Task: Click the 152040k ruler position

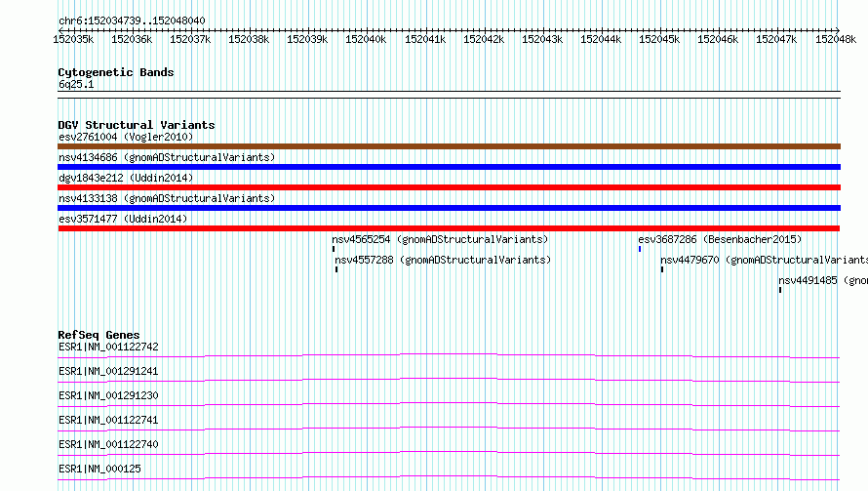Action: coord(366,39)
